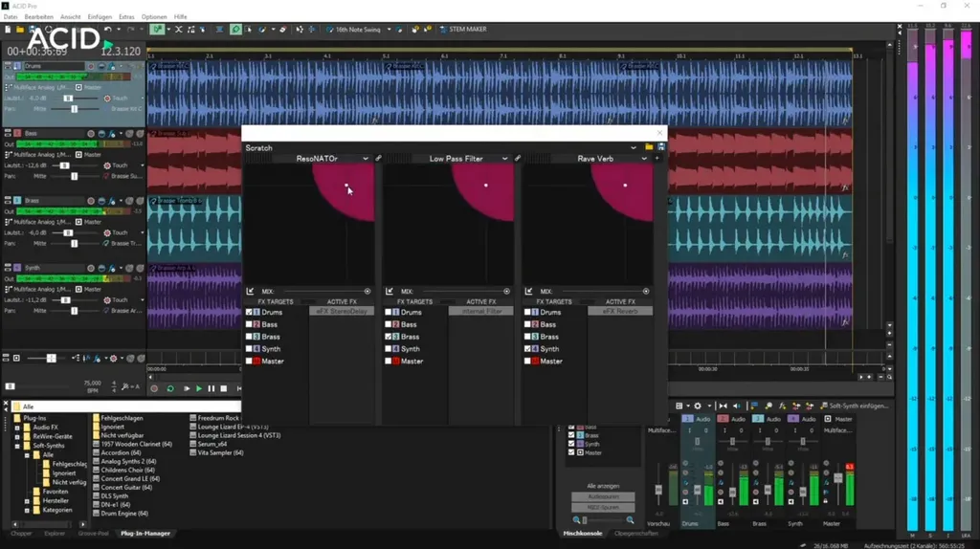980x549 pixels.
Task: Click the undo arrow in main toolbar
Action: [107, 30]
